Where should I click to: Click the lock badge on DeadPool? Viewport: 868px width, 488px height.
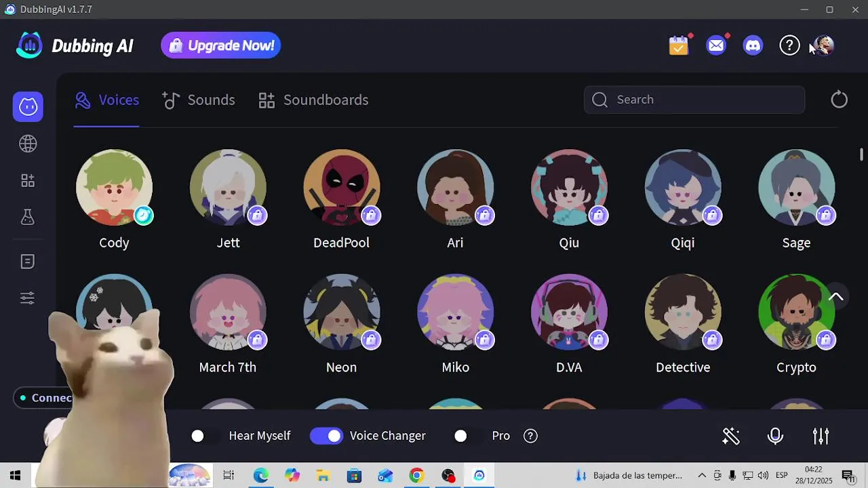point(370,216)
